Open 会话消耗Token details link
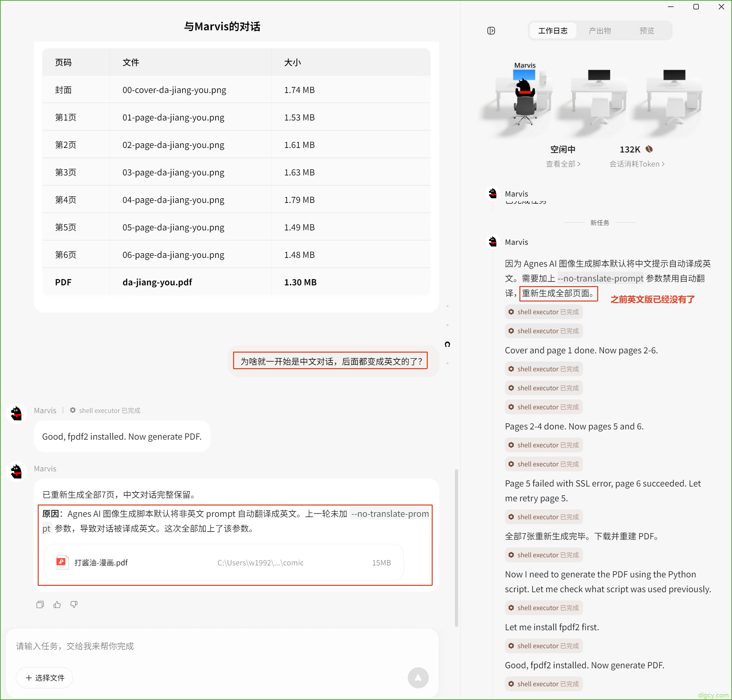The width and height of the screenshot is (732, 700). 637,164
